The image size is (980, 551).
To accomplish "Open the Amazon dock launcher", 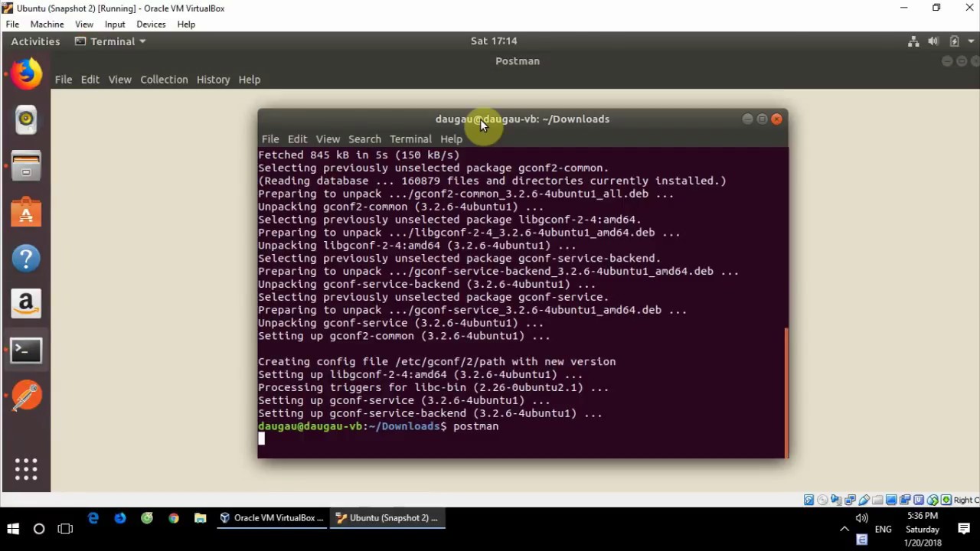I will pyautogui.click(x=26, y=304).
